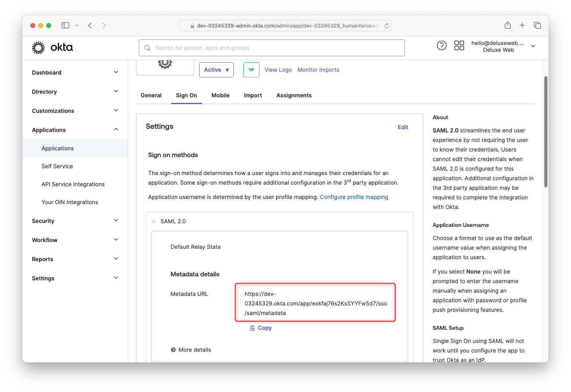571x392 pixels.
Task: Open the Import tab
Action: (x=253, y=95)
